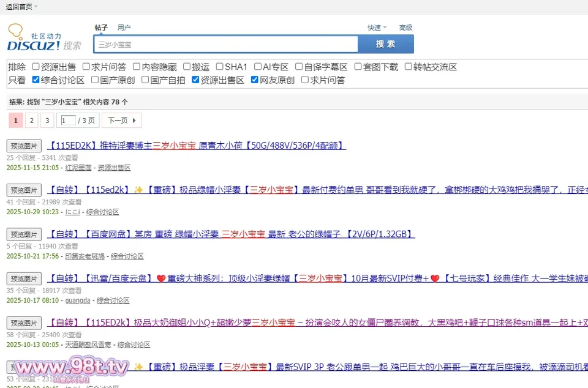This screenshot has height=388, width=588.
Task: Open author profile guangda
Action: pyautogui.click(x=78, y=300)
